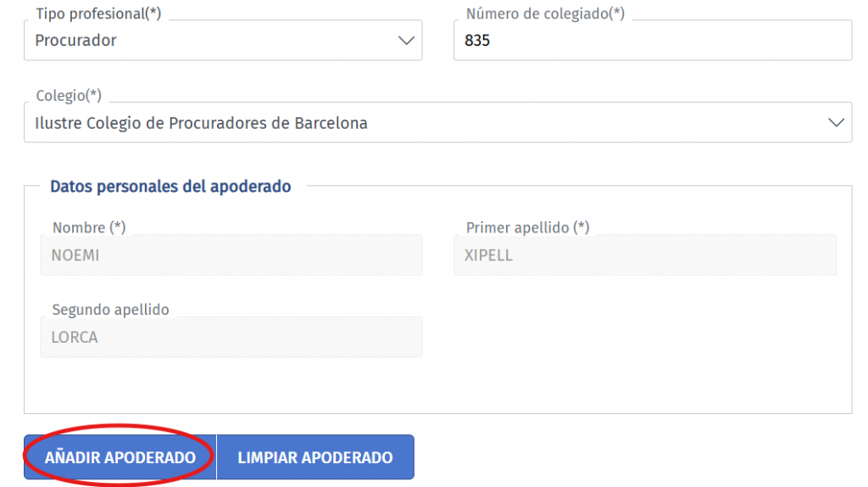Click the Número de colegiado(*) label
This screenshot has height=487, width=868.
click(545, 14)
